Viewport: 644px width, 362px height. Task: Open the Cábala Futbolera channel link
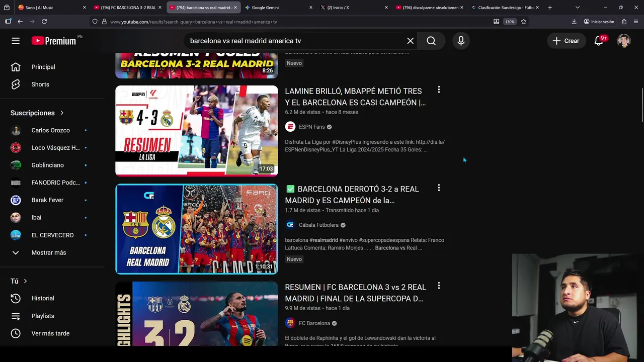point(318,225)
